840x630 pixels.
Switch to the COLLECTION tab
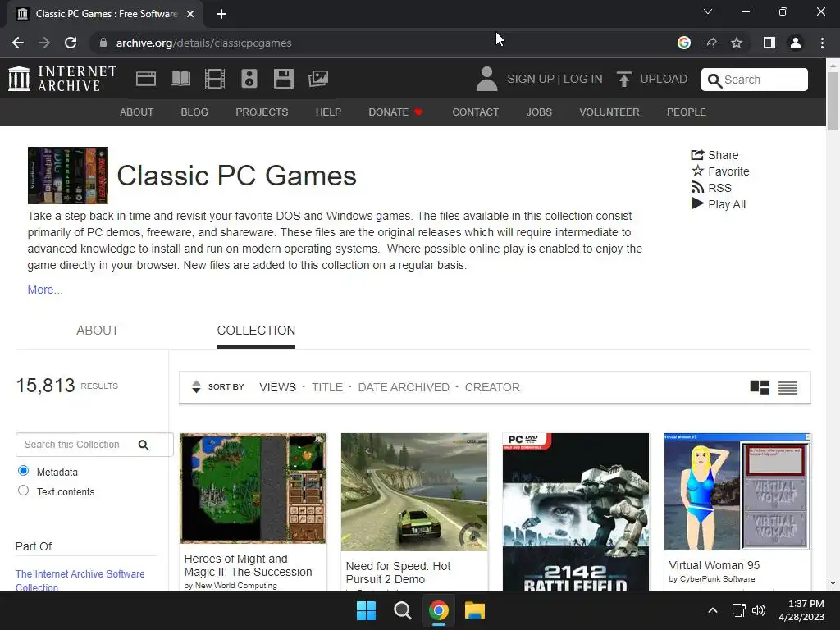[x=256, y=331]
